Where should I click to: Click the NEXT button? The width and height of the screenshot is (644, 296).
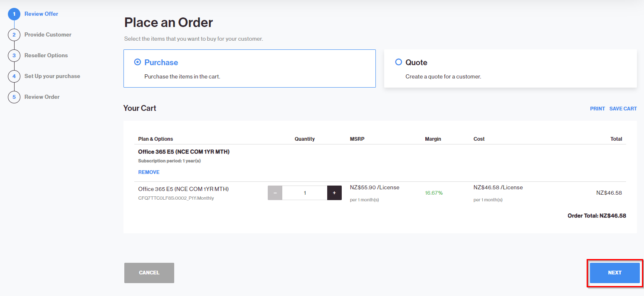pos(615,273)
